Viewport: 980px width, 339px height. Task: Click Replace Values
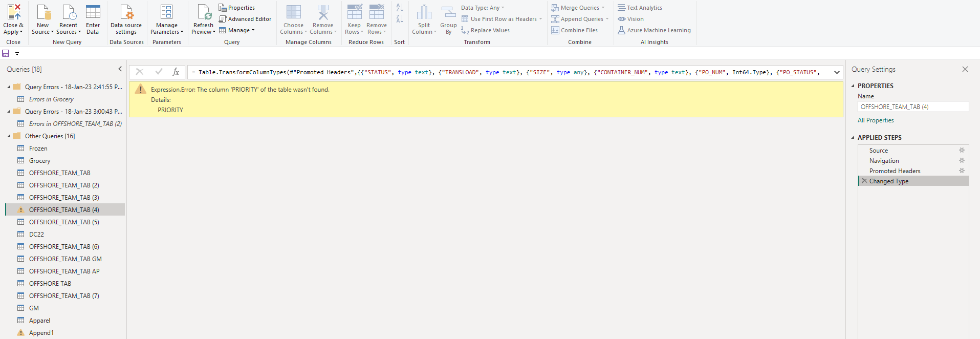click(x=486, y=30)
